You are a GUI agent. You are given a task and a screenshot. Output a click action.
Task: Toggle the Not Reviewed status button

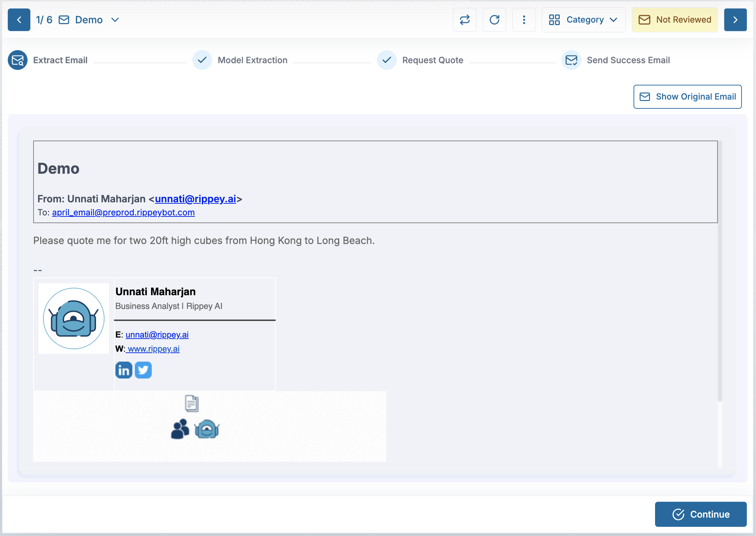pyautogui.click(x=674, y=20)
